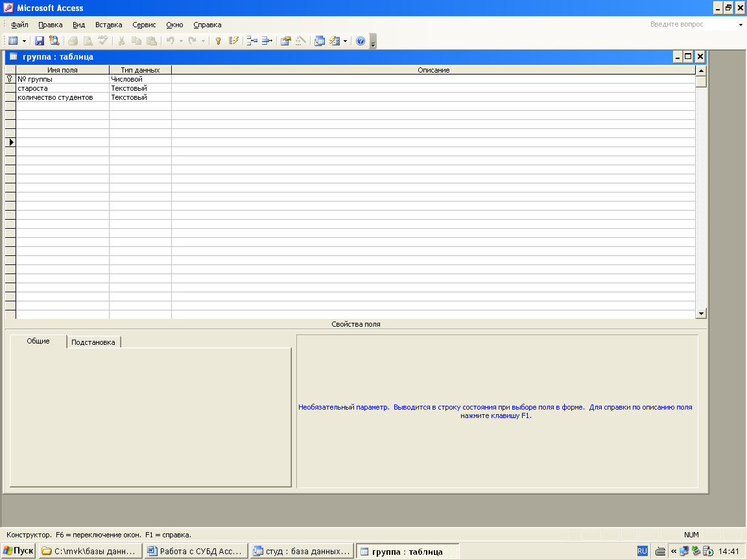The image size is (747, 560).
Task: Switch to the Подстановка tab
Action: coord(93,342)
